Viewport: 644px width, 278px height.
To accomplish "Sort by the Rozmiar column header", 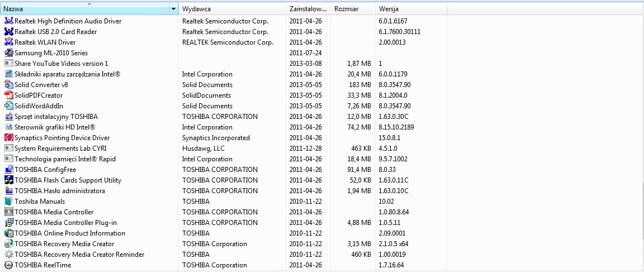I will tap(353, 9).
